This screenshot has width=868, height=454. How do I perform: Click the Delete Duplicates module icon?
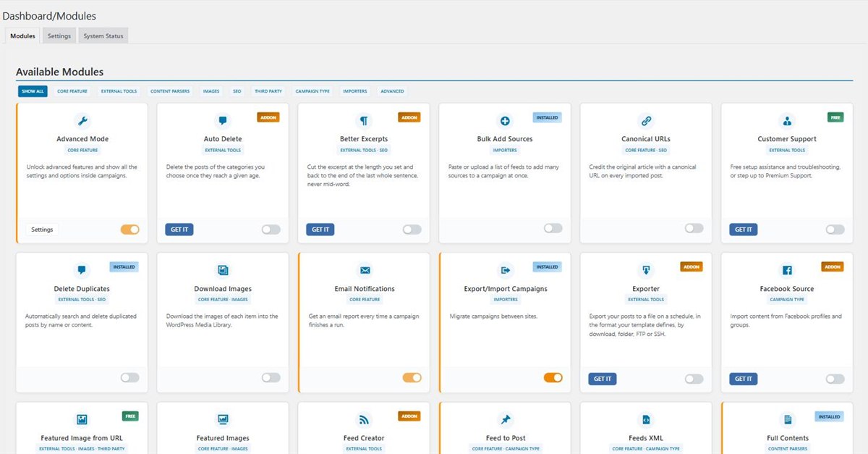point(82,270)
